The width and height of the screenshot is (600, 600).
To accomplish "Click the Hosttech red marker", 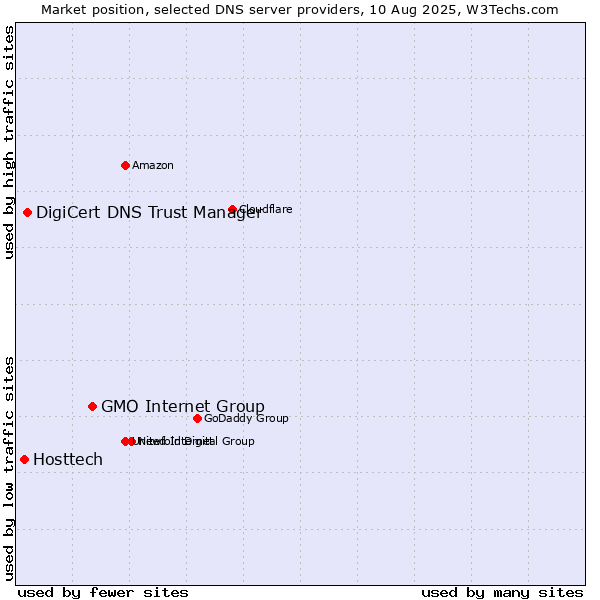I will pyautogui.click(x=24, y=460).
